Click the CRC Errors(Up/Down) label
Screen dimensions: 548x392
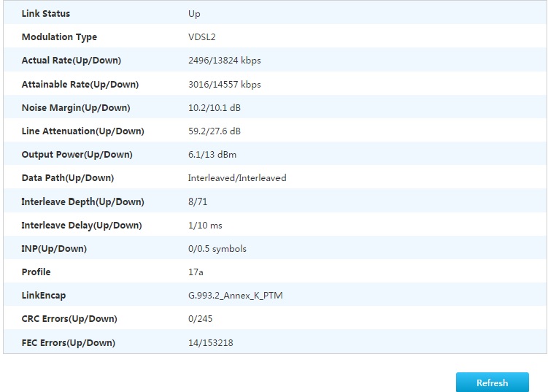69,319
